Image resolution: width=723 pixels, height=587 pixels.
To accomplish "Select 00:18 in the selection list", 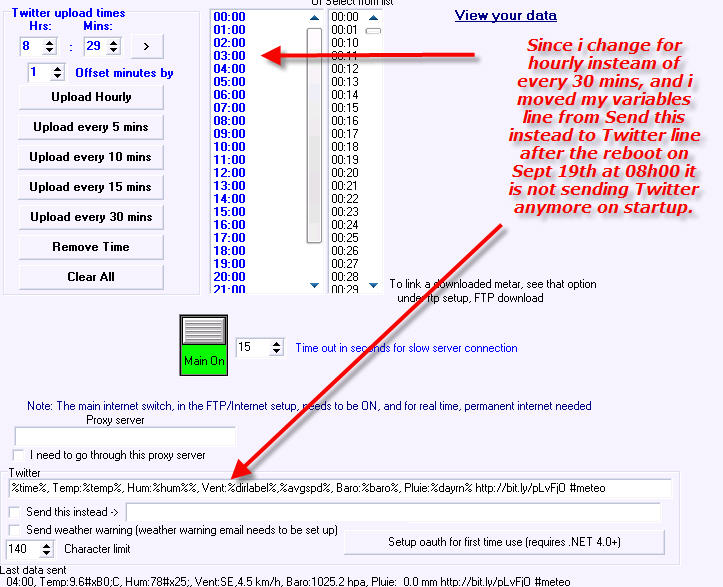I will click(345, 147).
